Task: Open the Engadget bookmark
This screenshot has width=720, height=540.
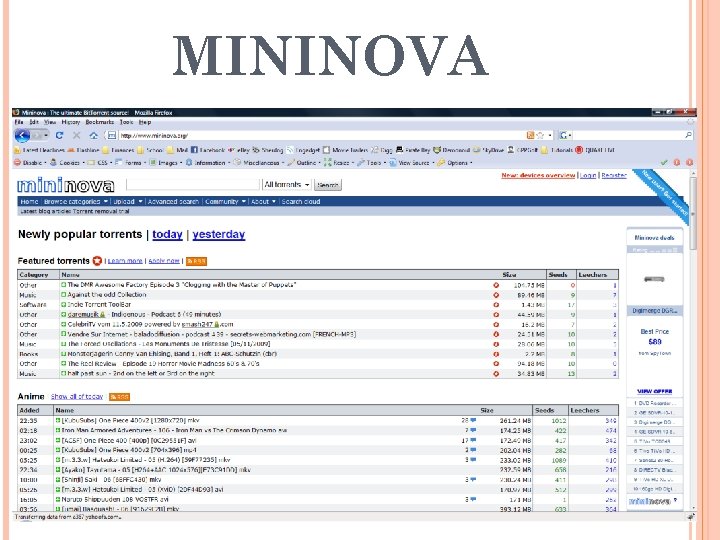Action: 303,150
